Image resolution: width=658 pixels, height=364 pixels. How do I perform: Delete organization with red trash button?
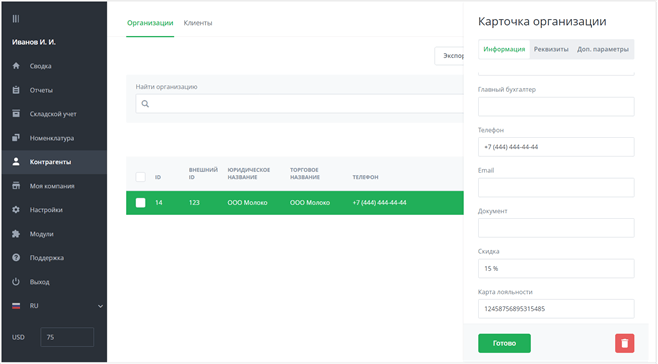pyautogui.click(x=624, y=343)
